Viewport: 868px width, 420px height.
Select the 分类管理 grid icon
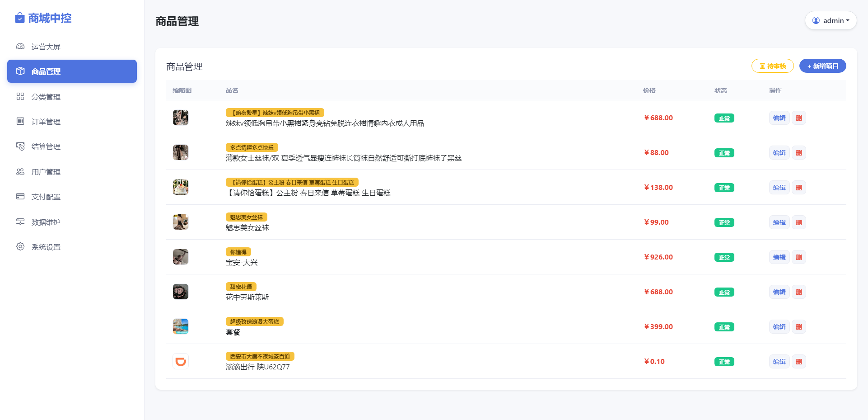pos(20,96)
